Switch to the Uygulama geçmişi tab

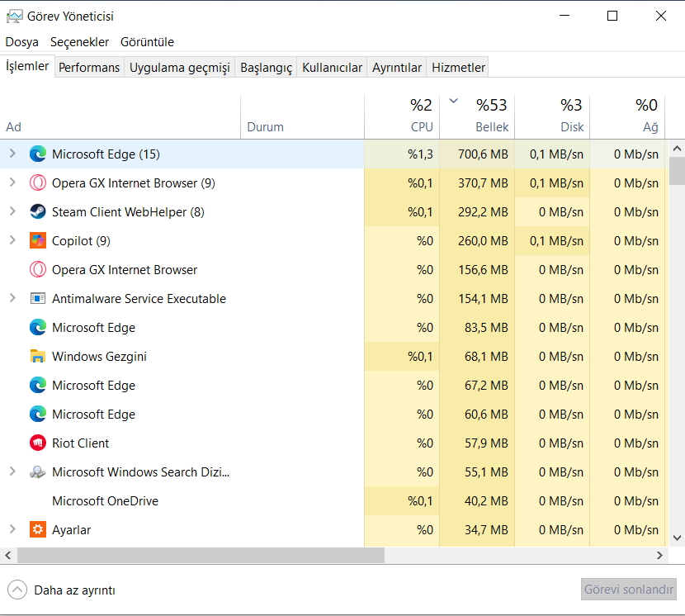180,68
